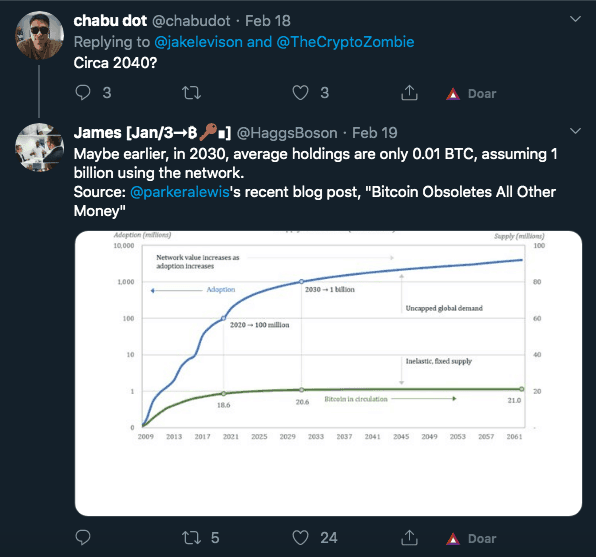The width and height of the screenshot is (596, 557).
Task: Share chabu dot's tweet
Action: (409, 93)
